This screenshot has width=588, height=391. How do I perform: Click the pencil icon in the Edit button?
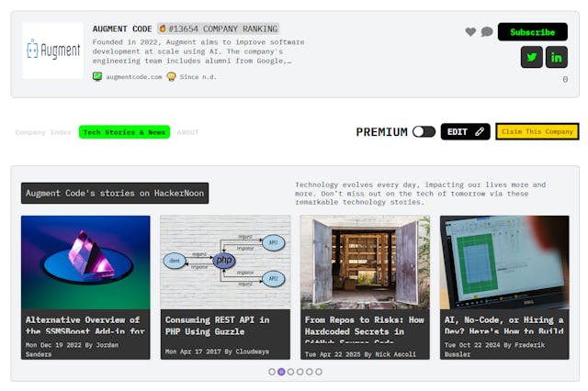(480, 132)
